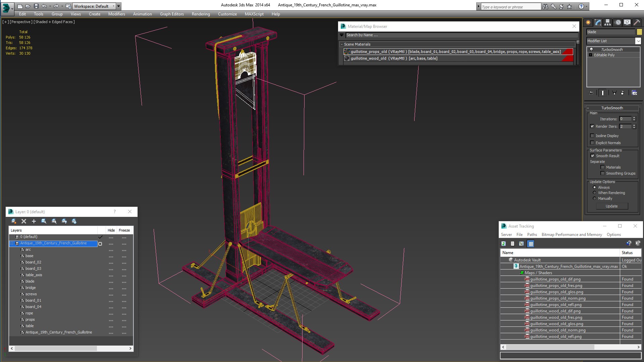
Task: Toggle Show End Result icon
Action: [603, 93]
